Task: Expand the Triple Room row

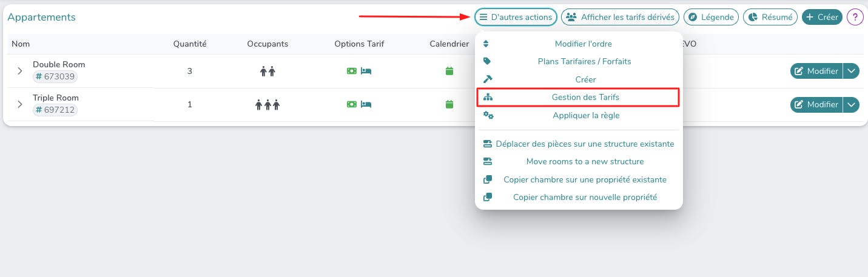Action: 20,104
